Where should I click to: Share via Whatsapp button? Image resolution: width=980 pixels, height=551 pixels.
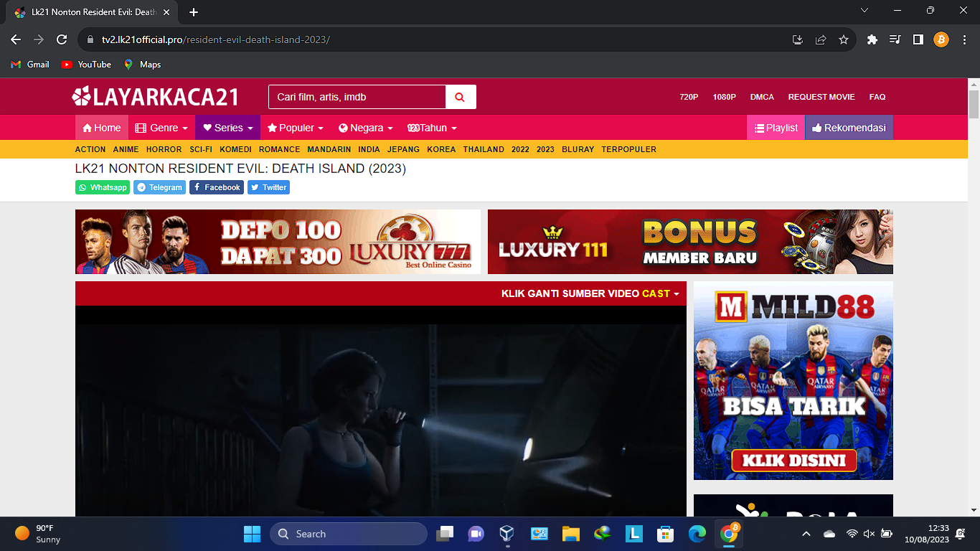(x=103, y=187)
